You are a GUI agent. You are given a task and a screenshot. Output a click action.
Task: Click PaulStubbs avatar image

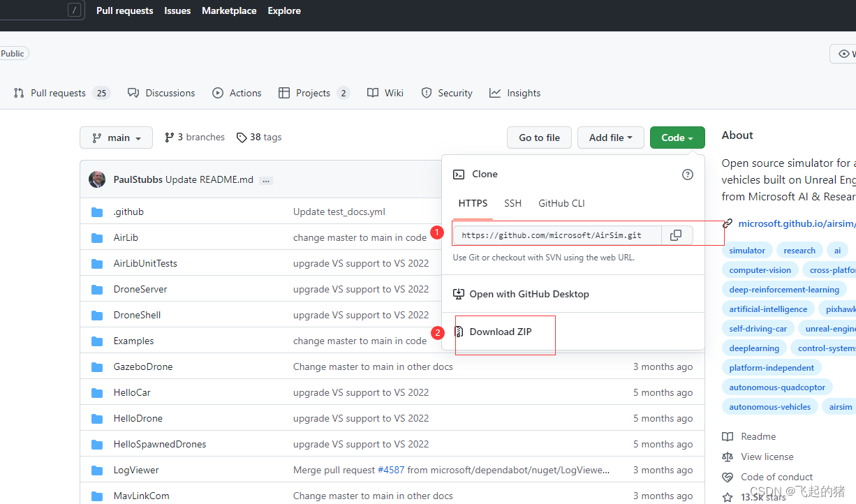[97, 179]
